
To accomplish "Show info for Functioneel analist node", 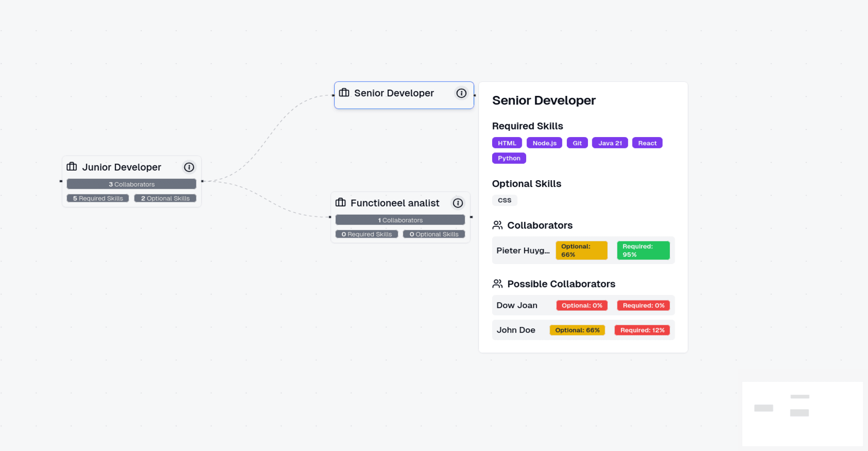I will click(458, 203).
